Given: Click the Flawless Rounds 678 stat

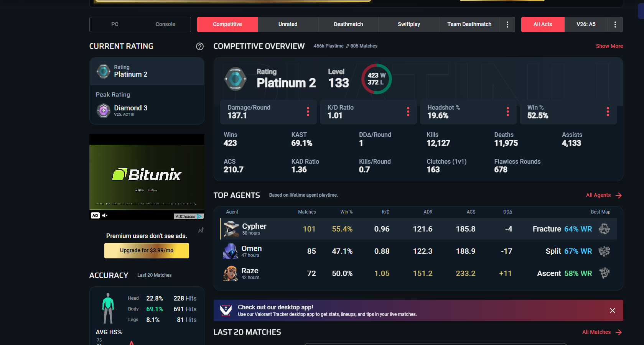Looking at the screenshot, I should pyautogui.click(x=517, y=166).
